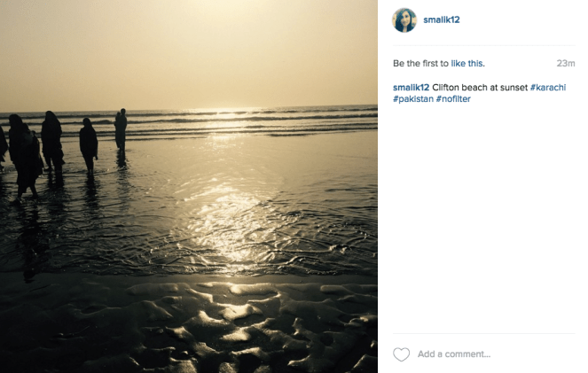The image size is (588, 373).
Task: Click the "like this" link
Action: tap(467, 64)
